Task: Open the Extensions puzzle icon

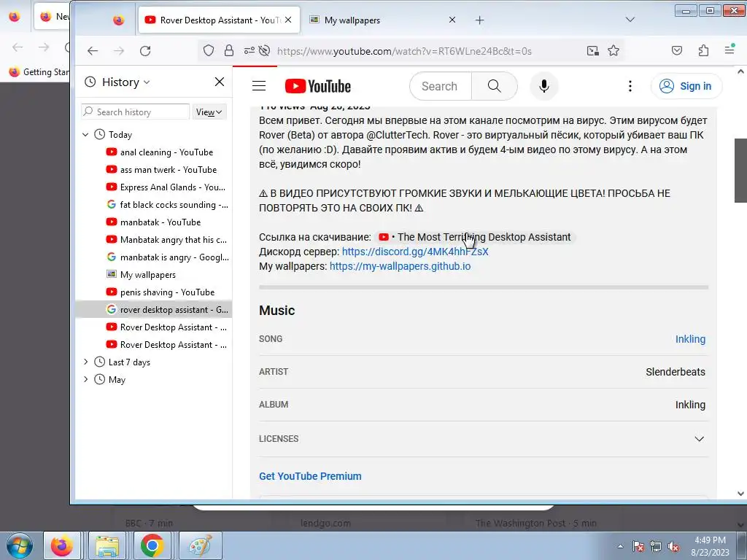Action: pos(703,51)
